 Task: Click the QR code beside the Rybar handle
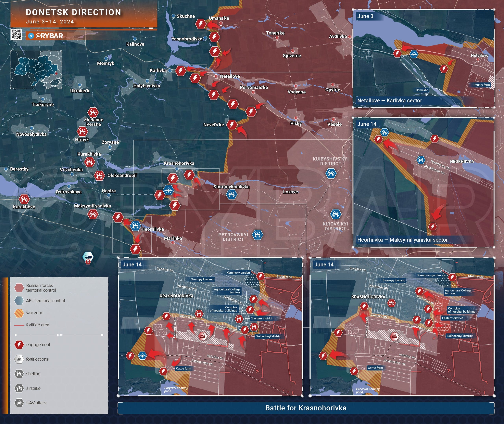pyautogui.click(x=16, y=34)
